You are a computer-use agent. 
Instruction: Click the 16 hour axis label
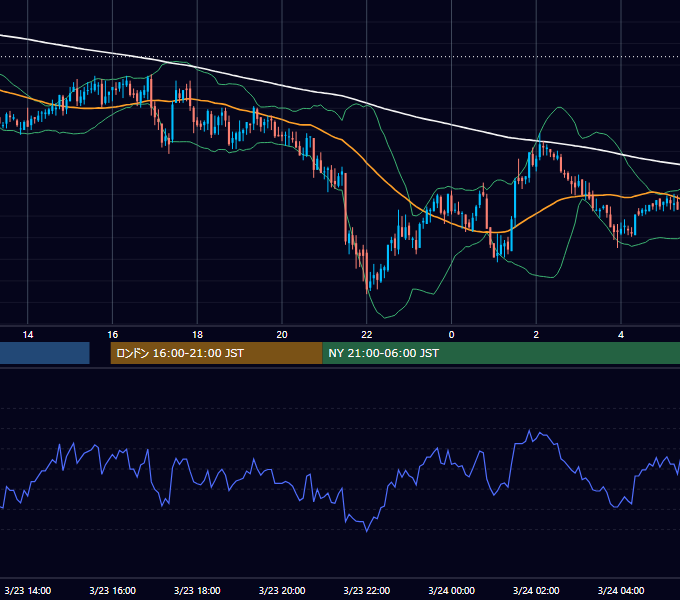click(x=112, y=335)
